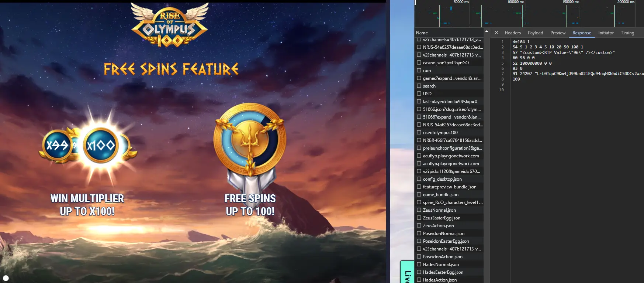This screenshot has width=644, height=283.
Task: Check the ZeusNormal.json checkbox
Action: click(419, 210)
